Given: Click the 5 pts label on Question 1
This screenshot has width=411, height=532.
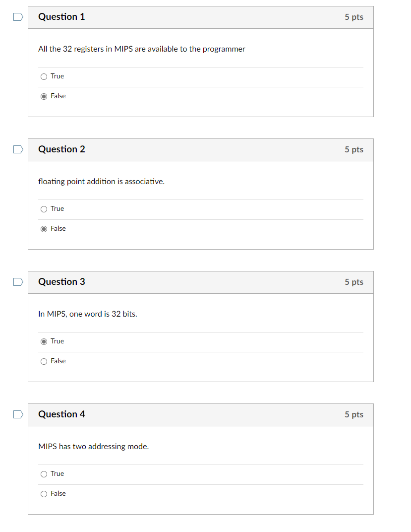Looking at the screenshot, I should 354,16.
